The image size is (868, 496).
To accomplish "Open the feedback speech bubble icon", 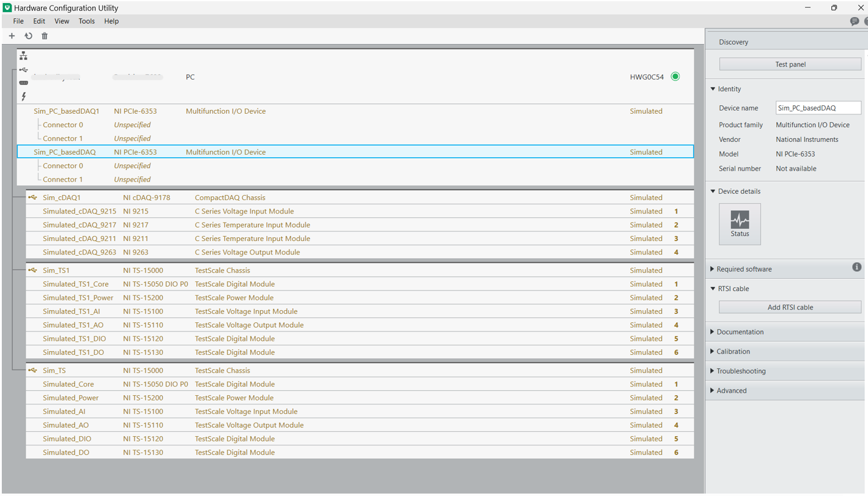I will (855, 21).
